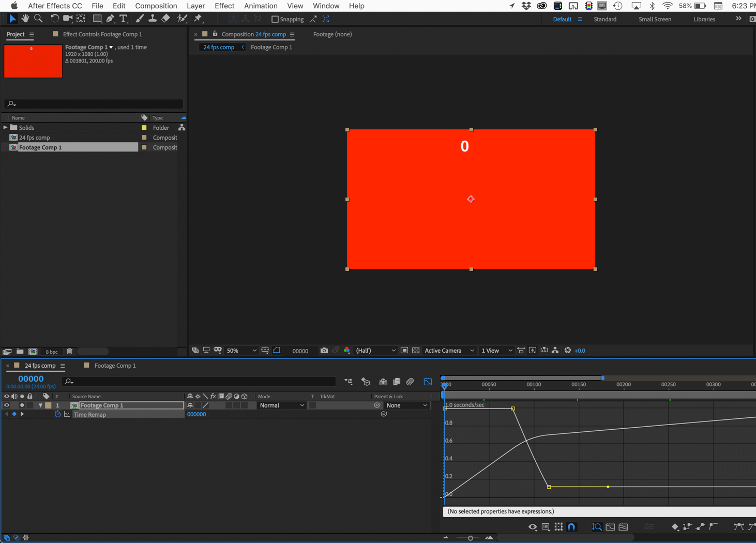The width and height of the screenshot is (756, 543).
Task: Open the Normal blending mode dropdown
Action: (x=282, y=405)
